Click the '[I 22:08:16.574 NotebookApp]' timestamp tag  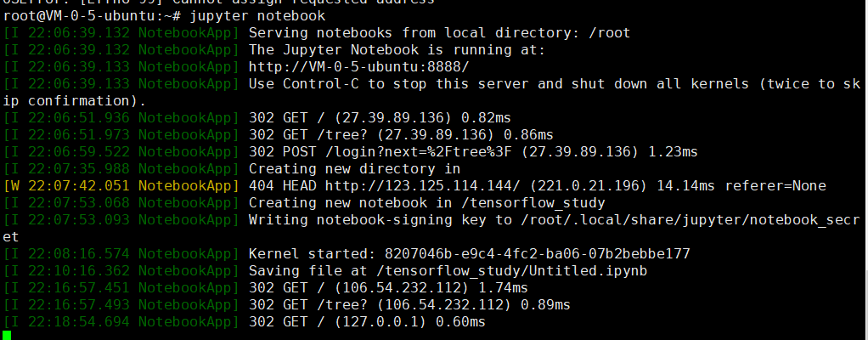121,254
